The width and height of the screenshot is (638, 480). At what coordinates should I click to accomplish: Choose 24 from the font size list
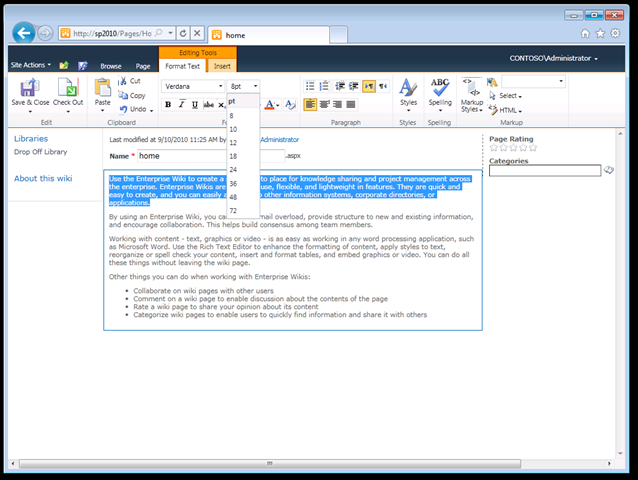[234, 169]
